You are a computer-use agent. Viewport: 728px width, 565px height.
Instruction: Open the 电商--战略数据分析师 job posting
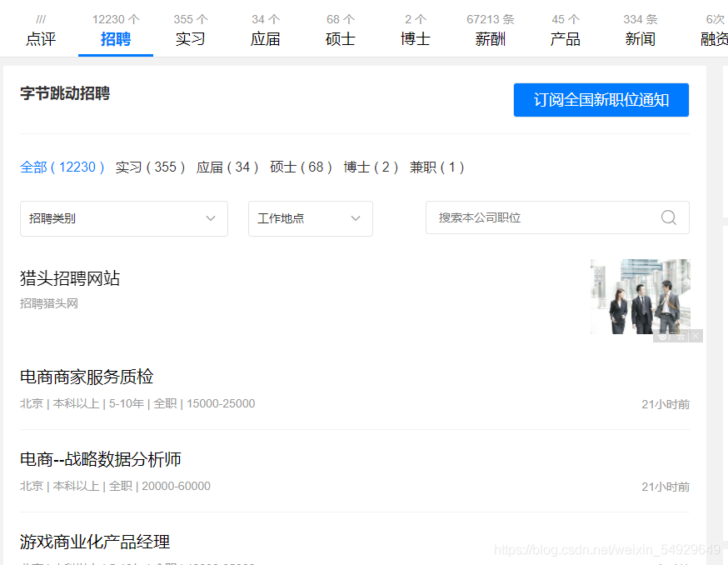[x=101, y=459]
